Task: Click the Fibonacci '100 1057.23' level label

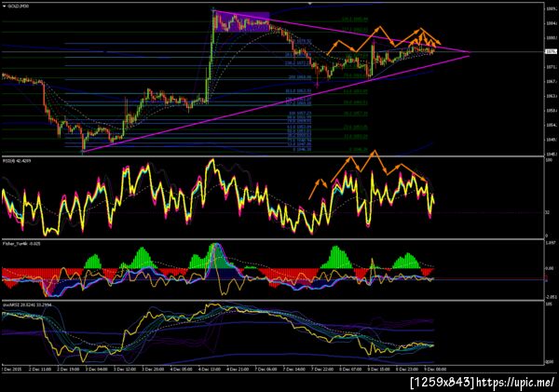Action: (301, 113)
